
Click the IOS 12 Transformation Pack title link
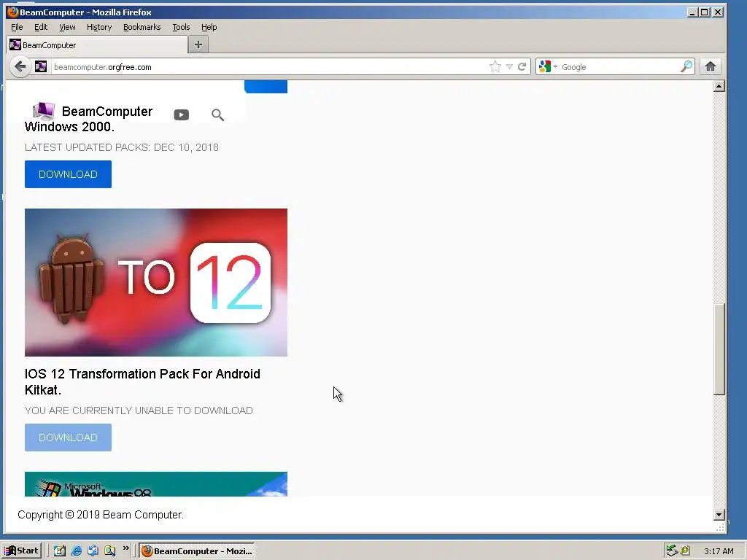pyautogui.click(x=142, y=381)
